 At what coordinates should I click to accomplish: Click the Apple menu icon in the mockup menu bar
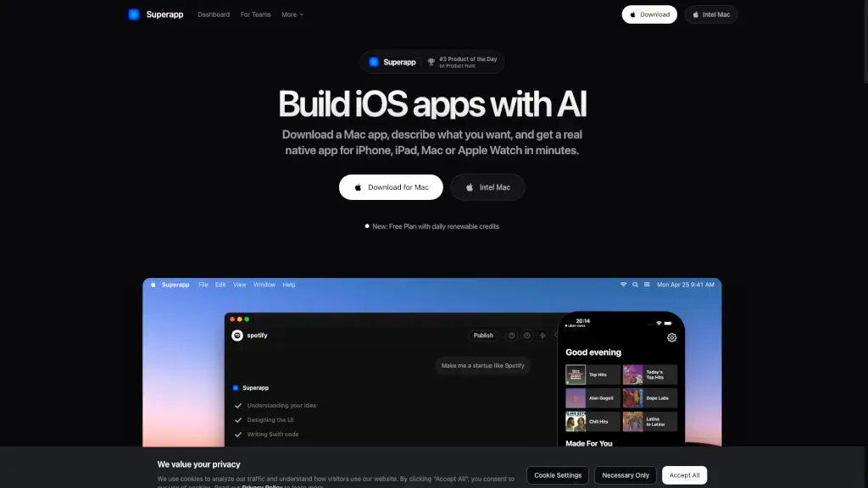pyautogui.click(x=153, y=285)
